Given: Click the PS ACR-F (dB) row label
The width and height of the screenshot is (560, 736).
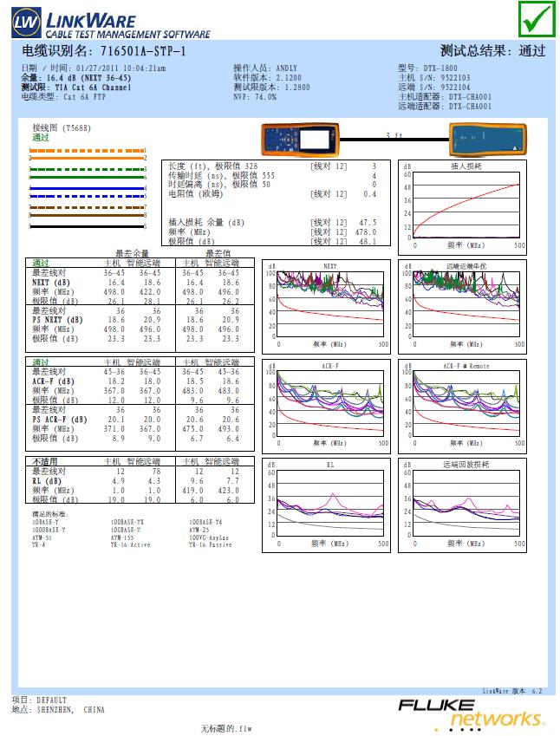Looking at the screenshot, I should 60,420.
